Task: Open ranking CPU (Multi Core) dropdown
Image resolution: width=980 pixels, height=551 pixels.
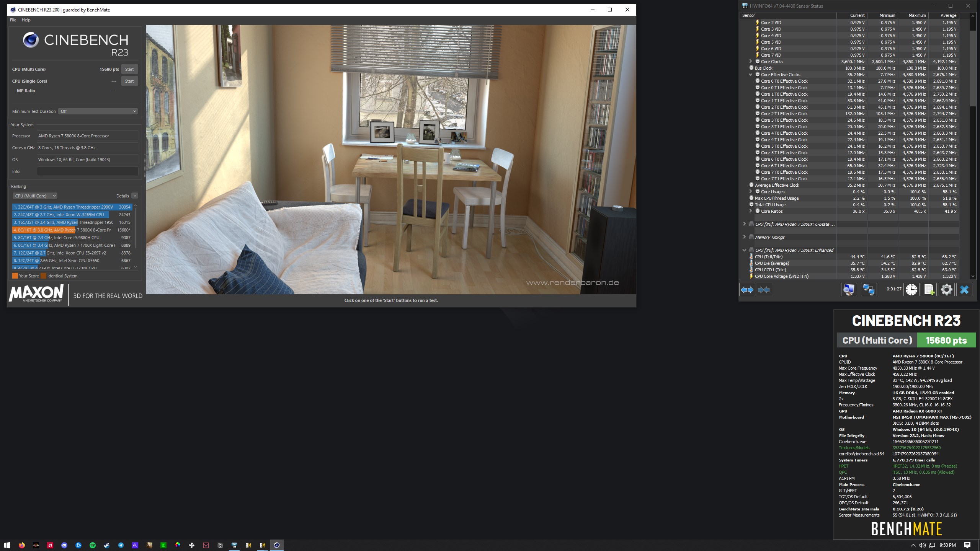Action: tap(35, 196)
